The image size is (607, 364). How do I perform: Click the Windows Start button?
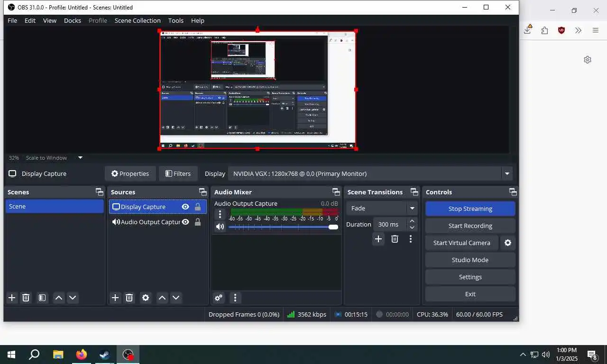[x=11, y=355]
